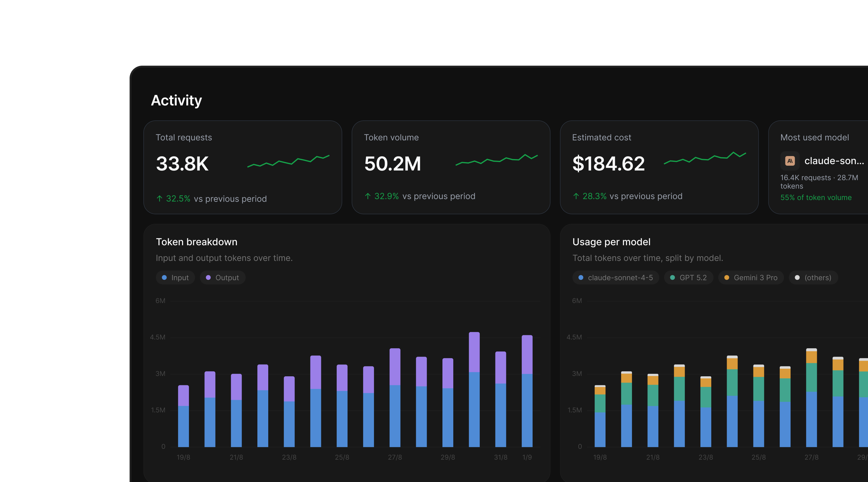868x482 pixels.
Task: Click the 6M axis label in Usage per model
Action: [577, 301]
